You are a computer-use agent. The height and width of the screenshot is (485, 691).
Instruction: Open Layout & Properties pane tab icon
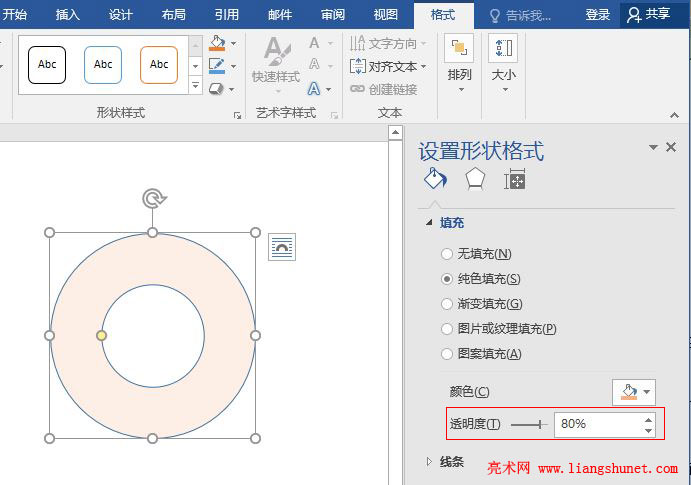514,179
